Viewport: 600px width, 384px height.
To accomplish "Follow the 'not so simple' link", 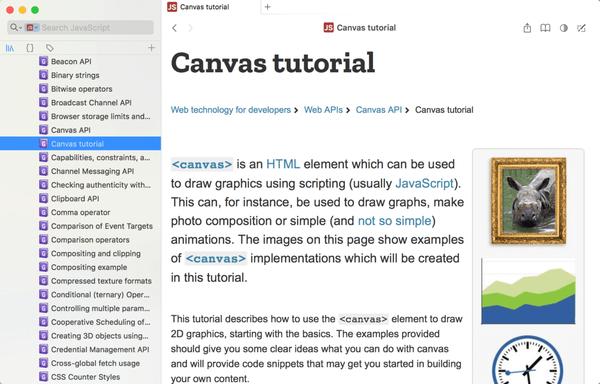I will (x=394, y=221).
